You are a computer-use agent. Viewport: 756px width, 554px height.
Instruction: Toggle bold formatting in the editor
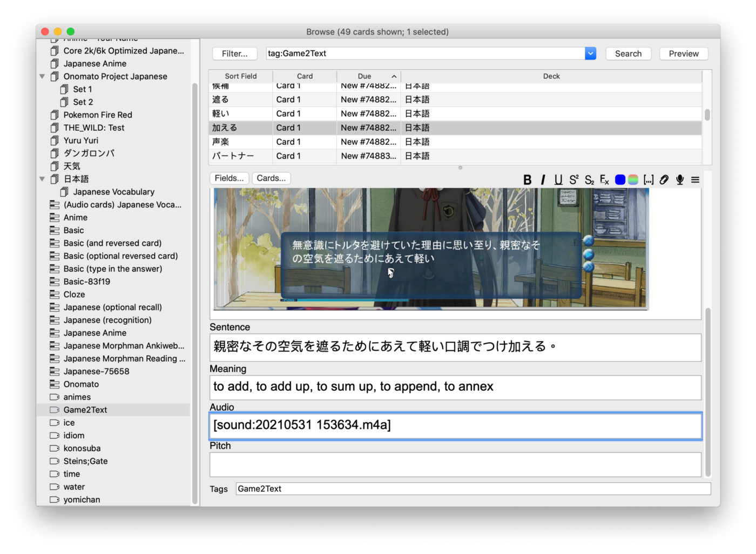click(528, 179)
